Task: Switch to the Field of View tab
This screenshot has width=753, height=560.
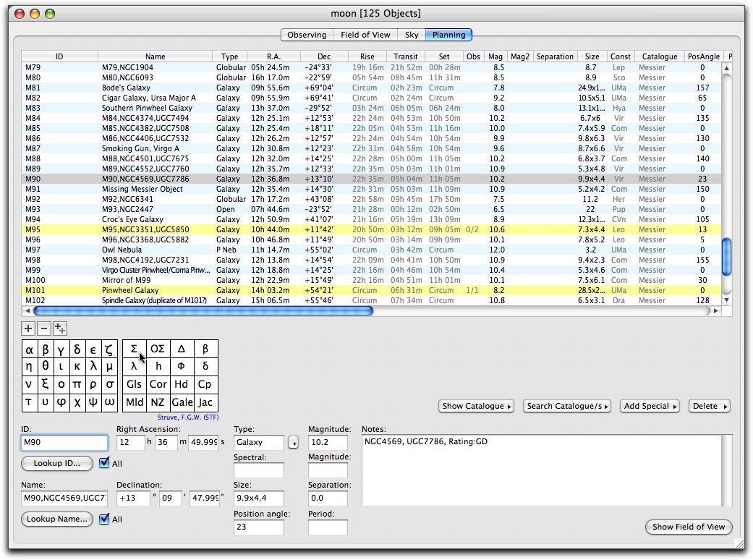Action: [365, 35]
